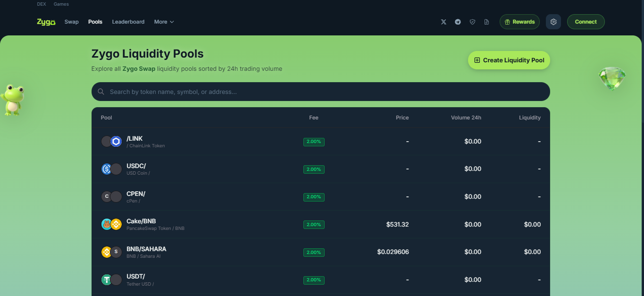The height and width of the screenshot is (296, 644).
Task: Open the Cake/BNB pool name
Action: coord(141,221)
